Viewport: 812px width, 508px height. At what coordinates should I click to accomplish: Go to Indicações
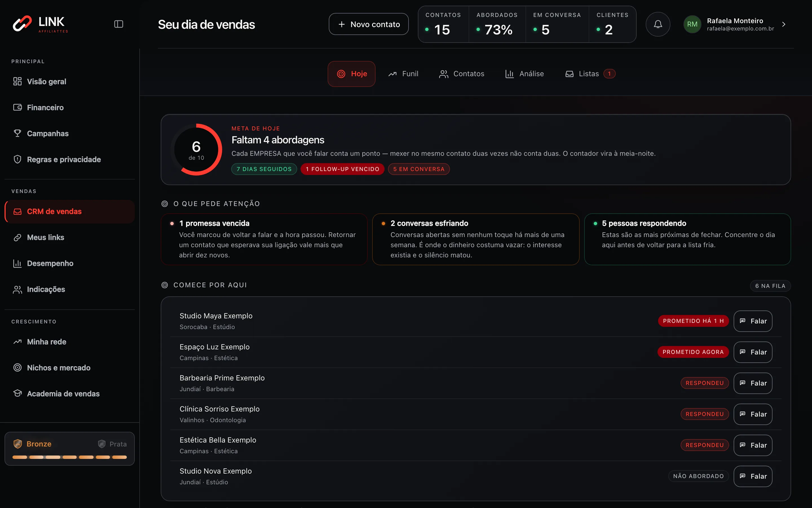point(70,289)
